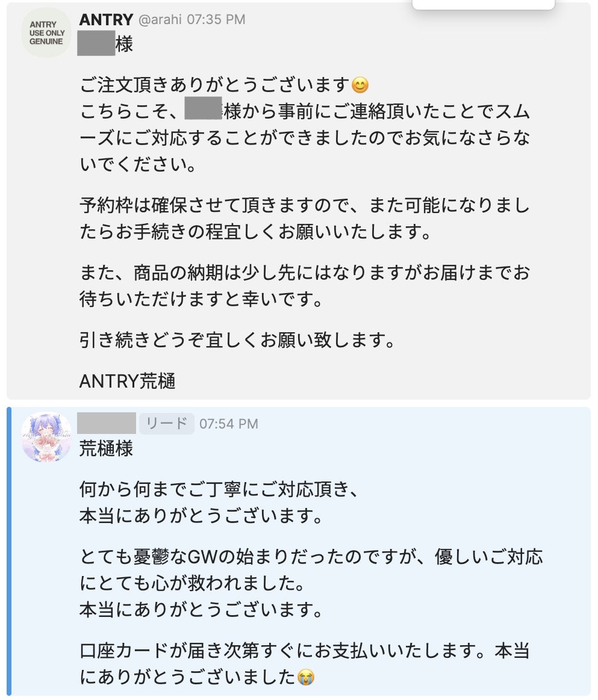Image resolution: width=598 pixels, height=700 pixels.
Task: Click the 07:54 PM message timestamp
Action: pyautogui.click(x=229, y=424)
